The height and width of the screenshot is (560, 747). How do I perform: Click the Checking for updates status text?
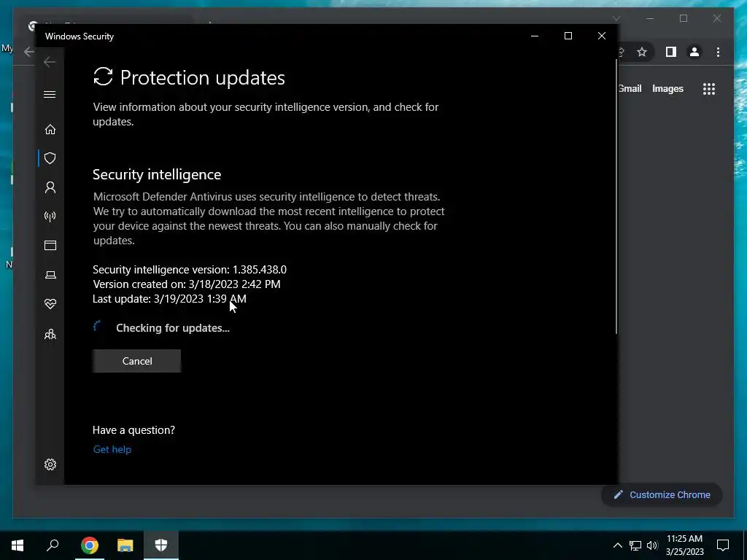[x=173, y=328]
